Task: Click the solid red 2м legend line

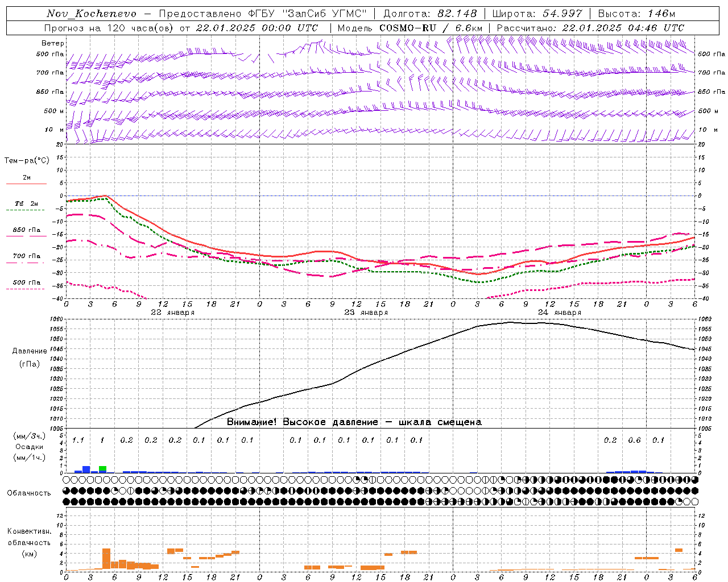Action: point(26,184)
